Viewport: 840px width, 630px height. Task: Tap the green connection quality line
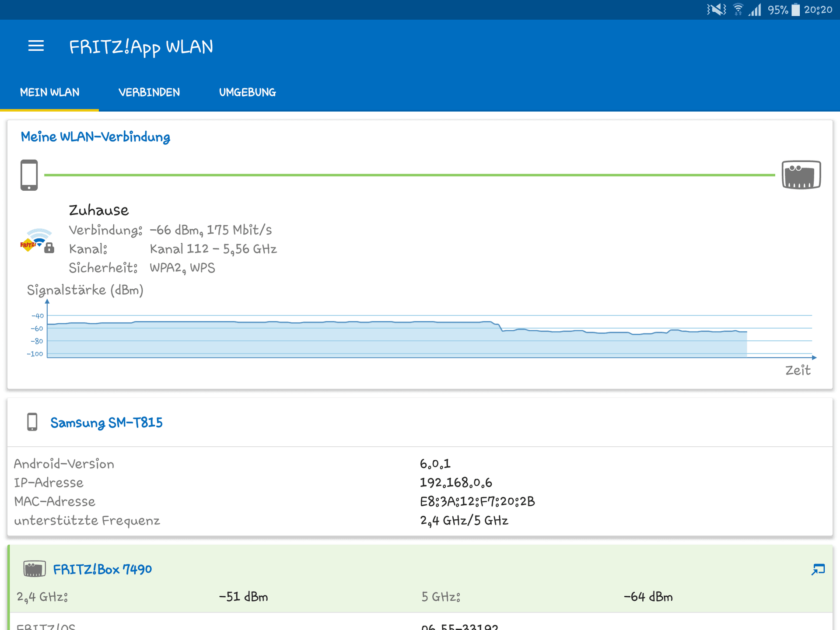point(409,175)
